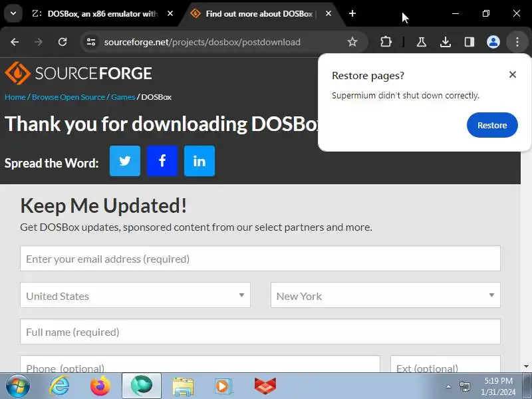
Task: Open Windows Explorer from the taskbar
Action: click(183, 386)
